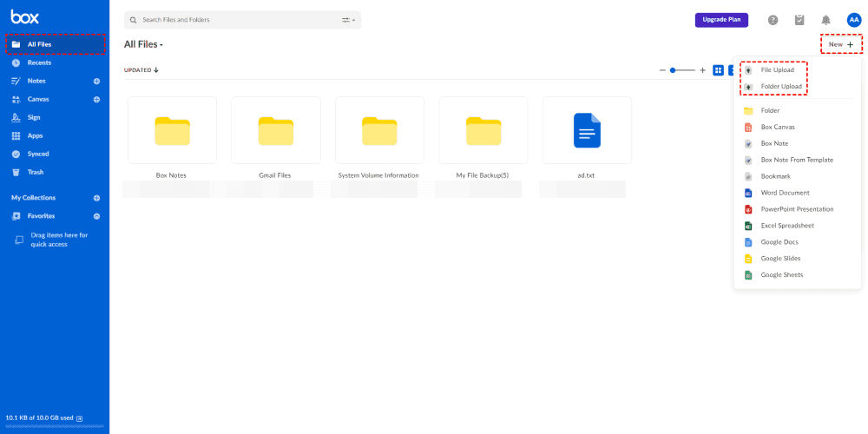Open the Favorites collection
The height and width of the screenshot is (434, 868).
click(x=41, y=216)
